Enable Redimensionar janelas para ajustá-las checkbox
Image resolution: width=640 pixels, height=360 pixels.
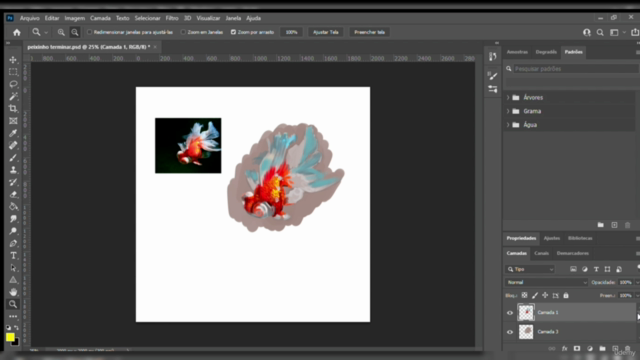pyautogui.click(x=89, y=32)
